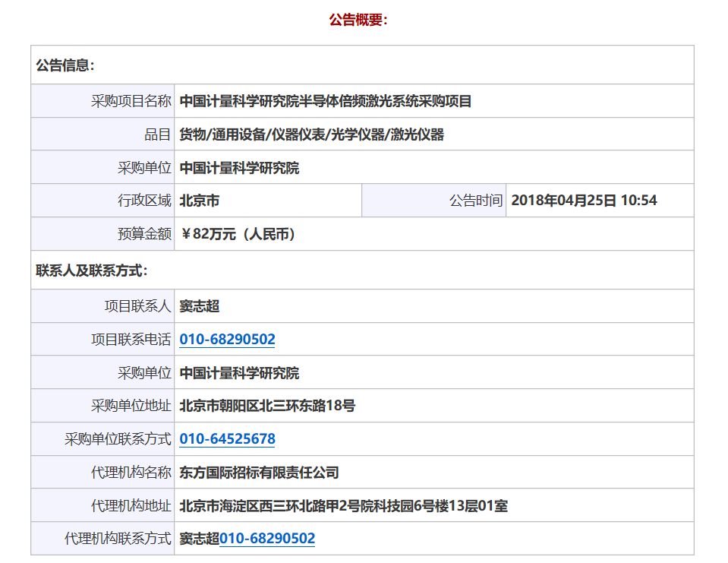Select the heading 公告概要
728x563 pixels.
click(358, 20)
